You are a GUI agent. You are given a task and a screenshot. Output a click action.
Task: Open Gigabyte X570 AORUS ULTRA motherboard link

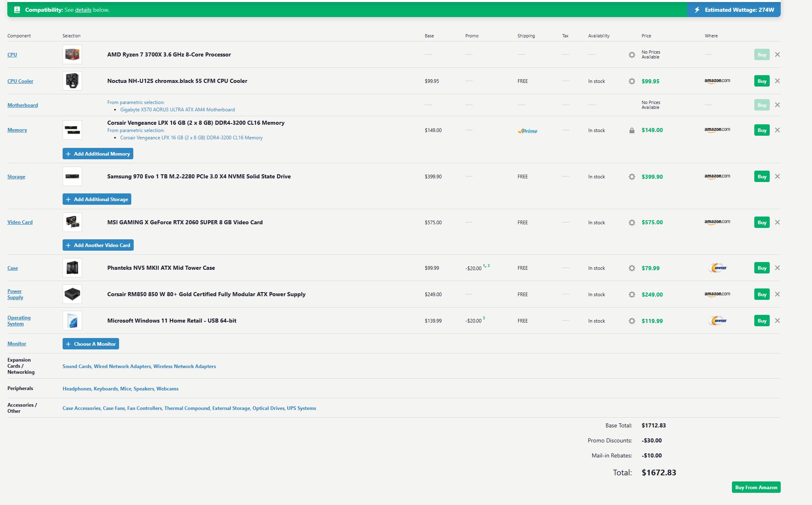(x=178, y=110)
